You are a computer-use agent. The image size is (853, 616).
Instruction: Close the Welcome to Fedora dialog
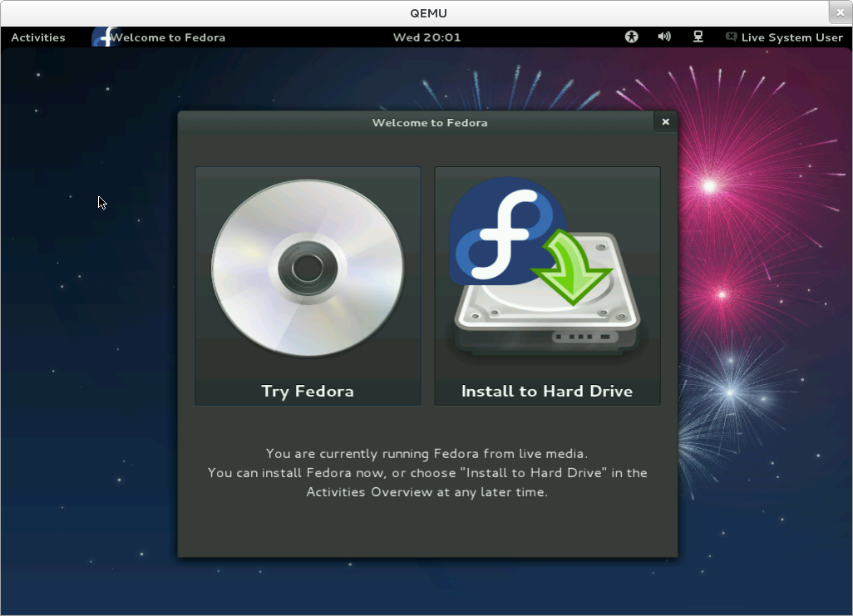coord(665,122)
